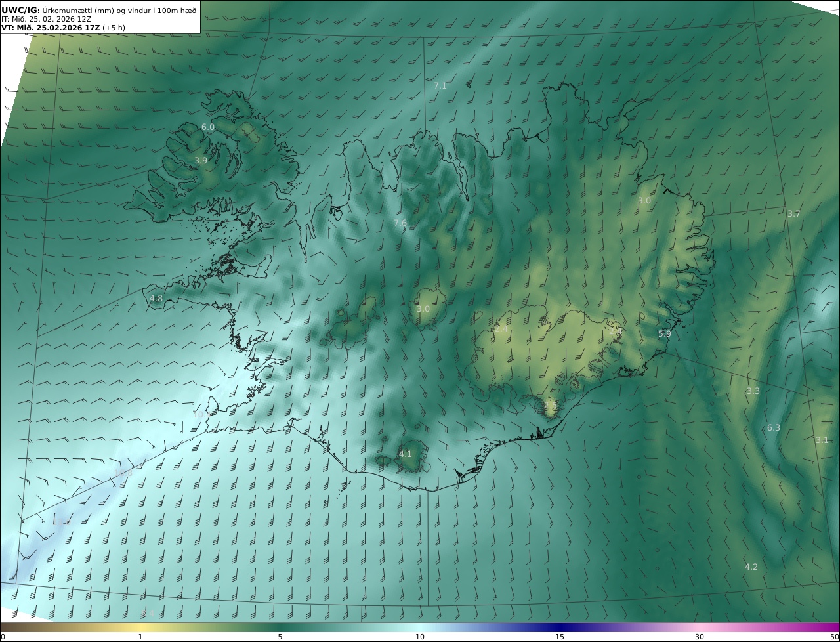Click the 2.5 value label
840x642 pixels.
[550, 407]
